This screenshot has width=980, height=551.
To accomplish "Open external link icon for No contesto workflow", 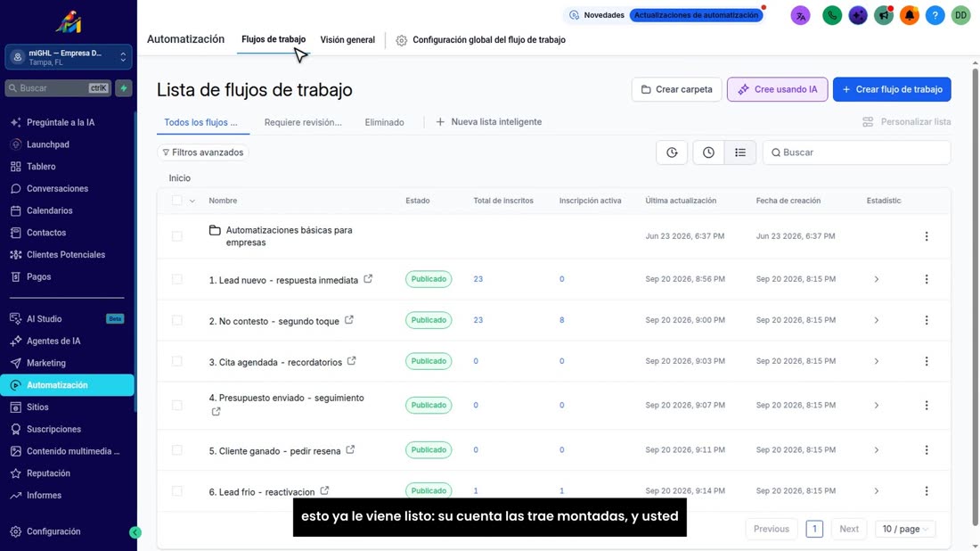I will point(349,320).
